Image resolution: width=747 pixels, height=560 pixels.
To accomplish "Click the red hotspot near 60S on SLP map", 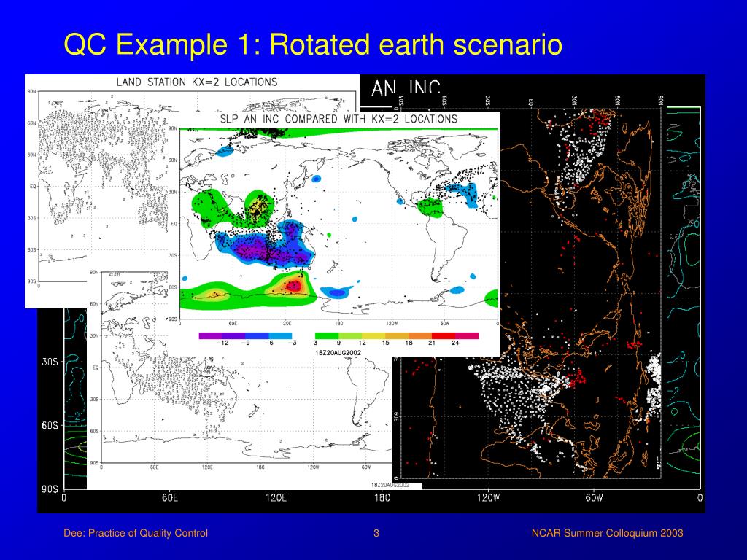I will click(x=293, y=286).
